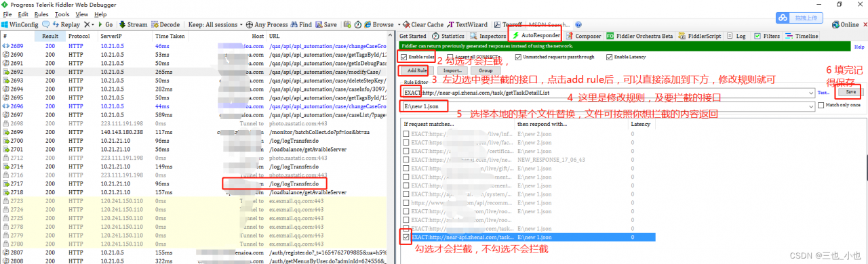Uncheck the Enable rules checkbox
This screenshot has width=868, height=264.
point(404,58)
